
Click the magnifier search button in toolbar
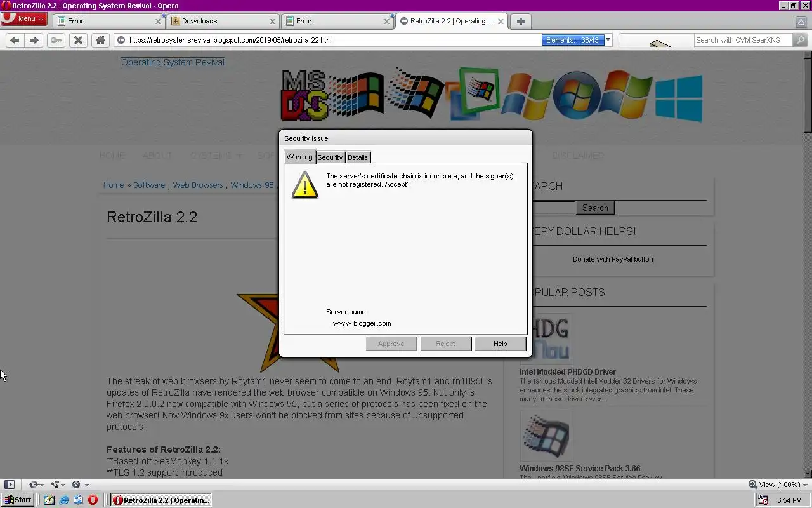click(800, 40)
